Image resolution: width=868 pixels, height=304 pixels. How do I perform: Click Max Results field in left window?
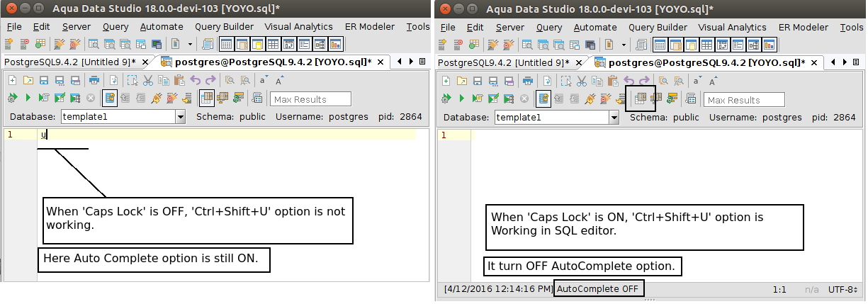click(x=311, y=99)
